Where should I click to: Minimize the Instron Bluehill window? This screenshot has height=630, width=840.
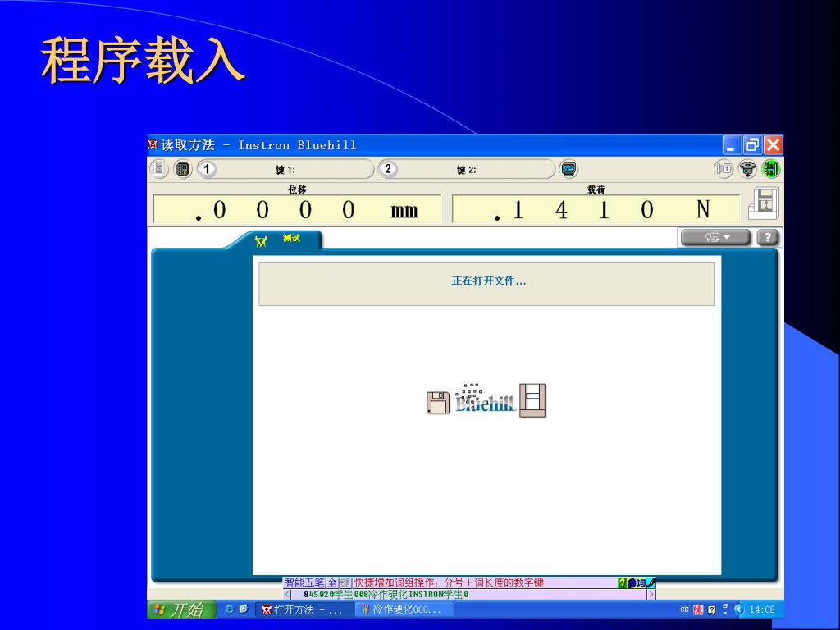point(732,144)
